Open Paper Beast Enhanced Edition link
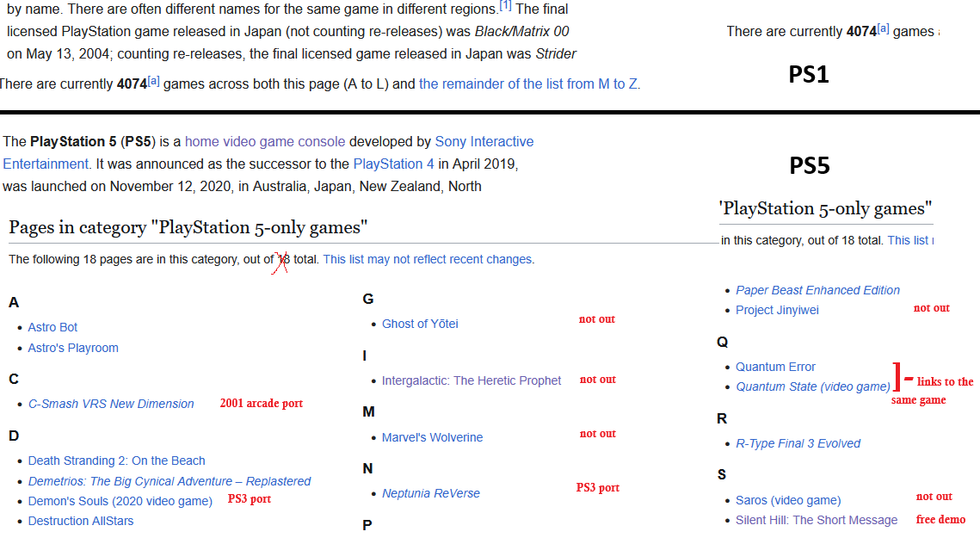This screenshot has height=544, width=980. [x=817, y=290]
